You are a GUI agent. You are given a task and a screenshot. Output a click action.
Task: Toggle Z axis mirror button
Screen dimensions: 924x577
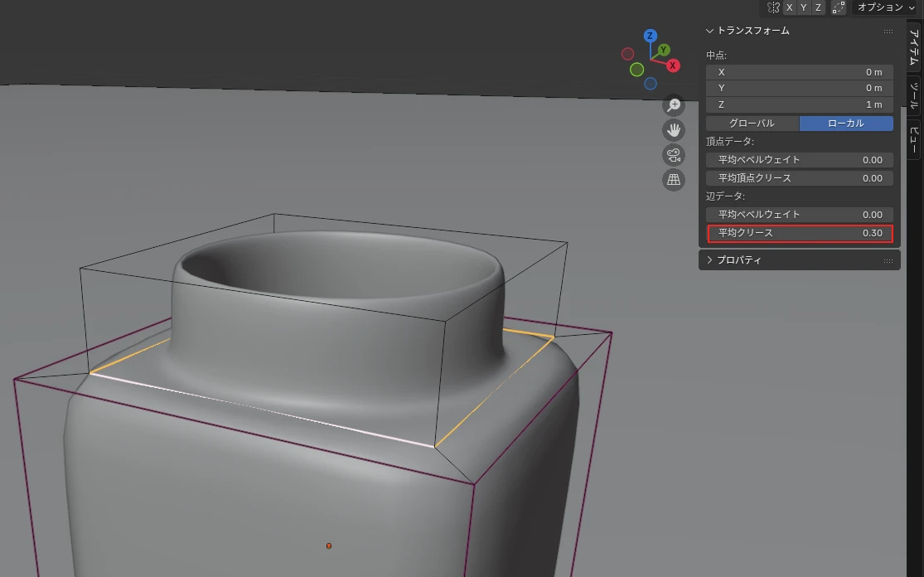coord(818,7)
